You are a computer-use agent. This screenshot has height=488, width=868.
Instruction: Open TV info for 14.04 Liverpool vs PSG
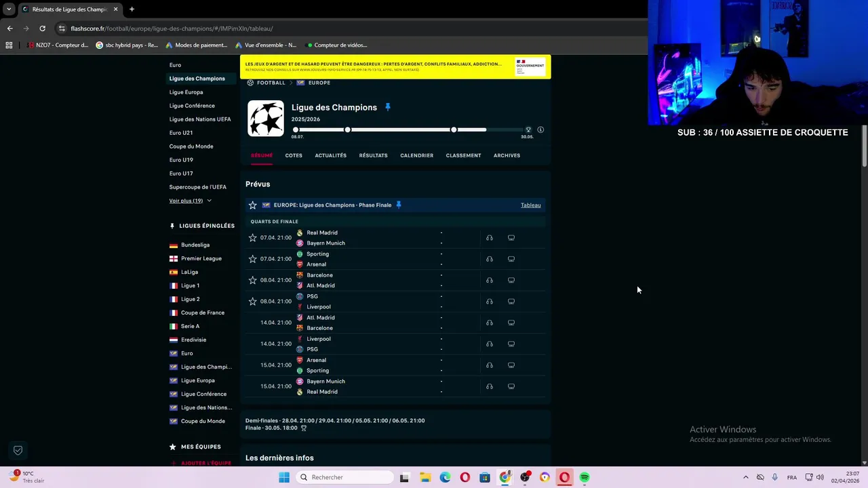tap(511, 344)
